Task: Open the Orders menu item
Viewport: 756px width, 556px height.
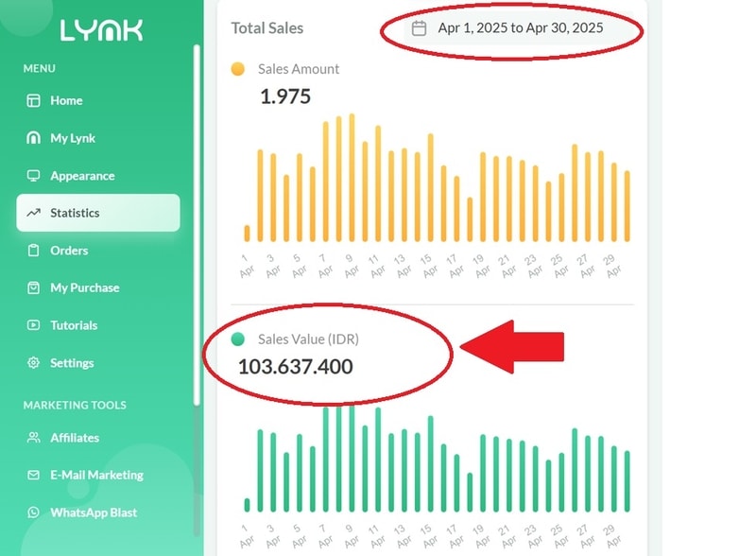Action: [69, 251]
